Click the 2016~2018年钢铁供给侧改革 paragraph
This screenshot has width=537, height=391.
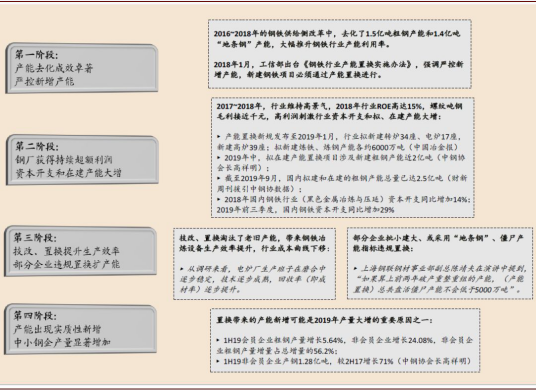point(337,39)
